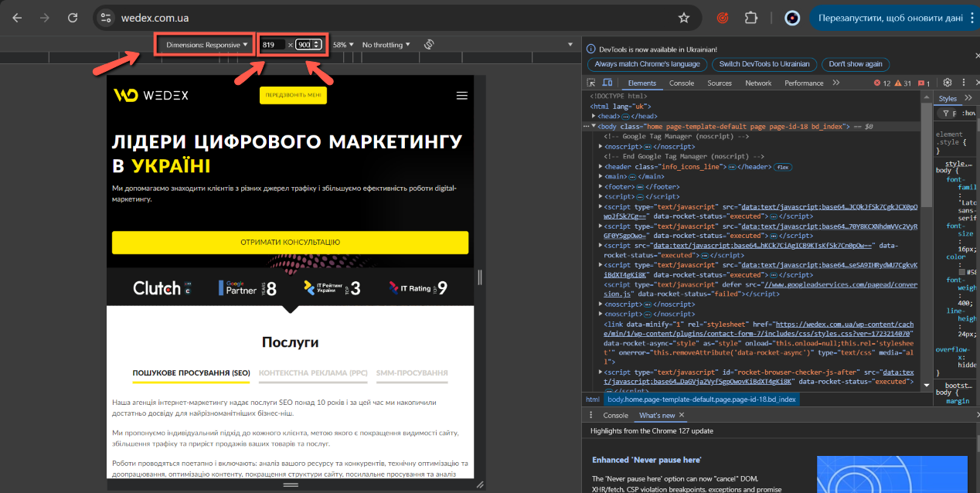Open the red spiral extension icon
The height and width of the screenshot is (493, 980).
point(723,17)
